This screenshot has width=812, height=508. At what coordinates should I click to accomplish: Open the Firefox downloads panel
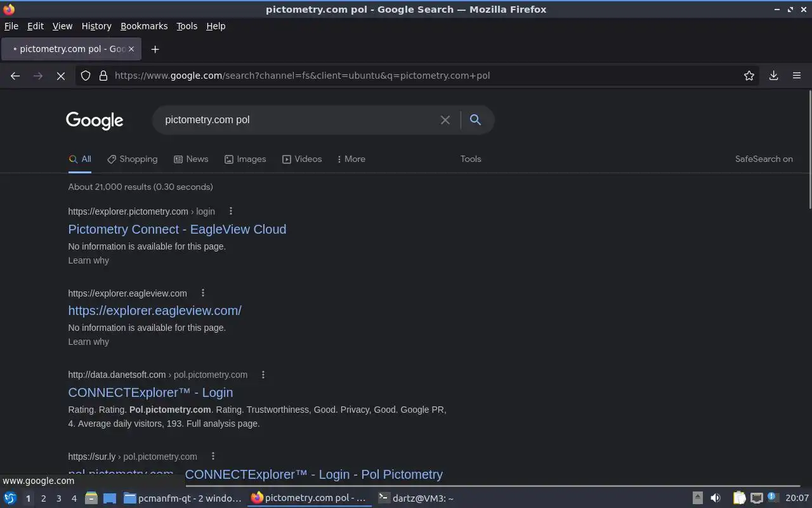[774, 76]
